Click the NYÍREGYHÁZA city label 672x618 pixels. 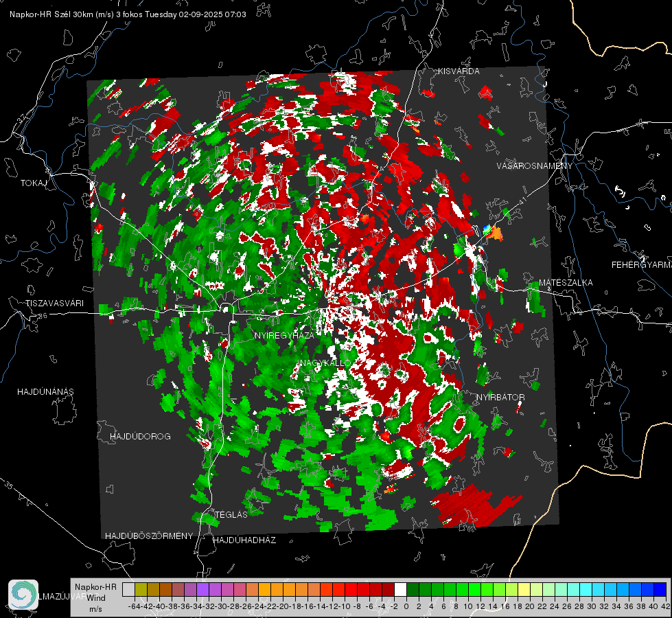[284, 335]
